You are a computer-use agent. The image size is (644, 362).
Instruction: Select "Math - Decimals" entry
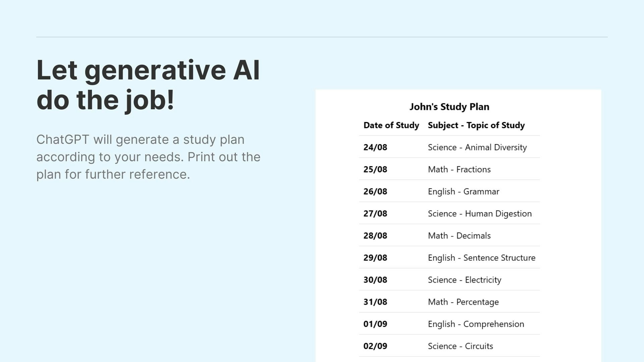tap(459, 236)
